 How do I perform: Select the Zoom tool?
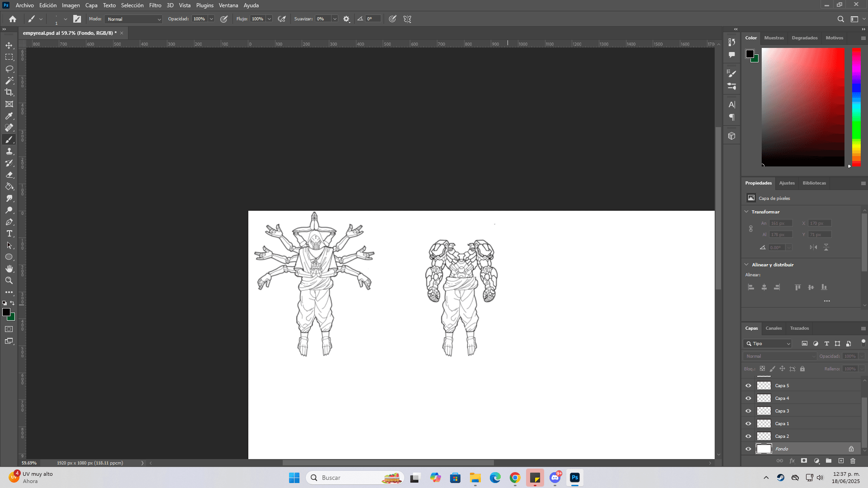click(x=9, y=280)
